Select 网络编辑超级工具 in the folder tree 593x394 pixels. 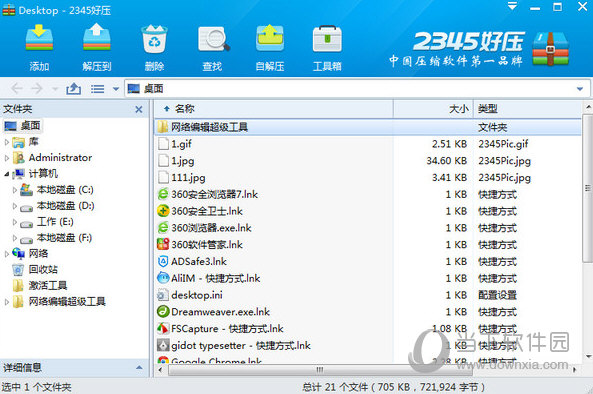point(67,301)
